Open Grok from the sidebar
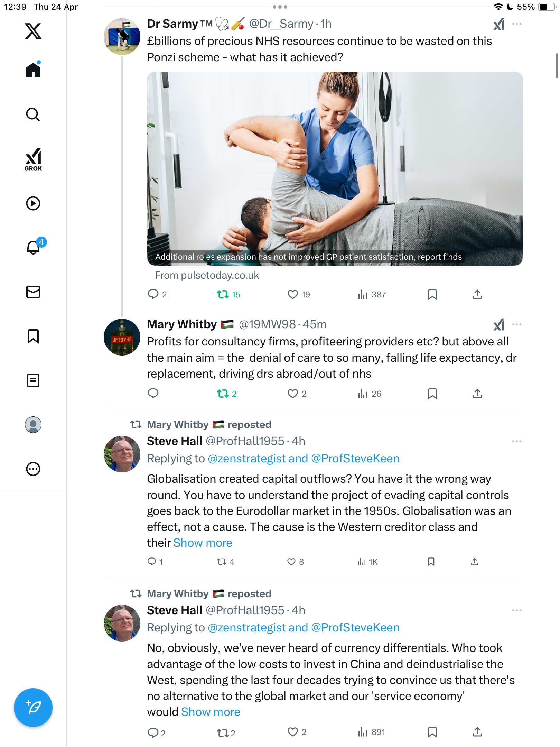Screen dimensions: 560x747 click(33, 160)
